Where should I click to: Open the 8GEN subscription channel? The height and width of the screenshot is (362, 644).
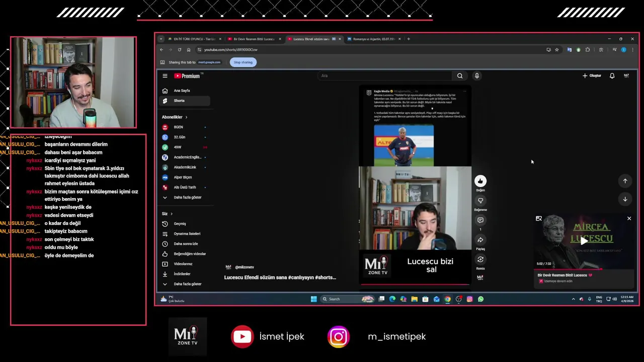click(185, 127)
